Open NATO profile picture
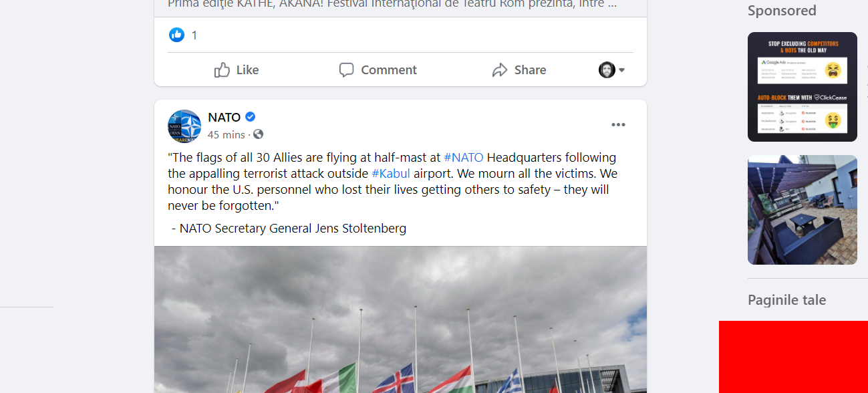The image size is (868, 393). [184, 126]
